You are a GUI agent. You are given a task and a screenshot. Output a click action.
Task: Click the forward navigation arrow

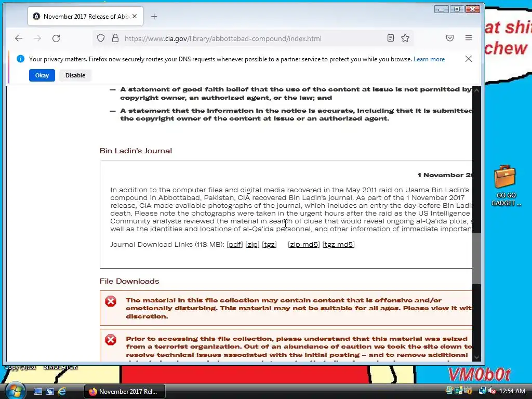click(37, 38)
